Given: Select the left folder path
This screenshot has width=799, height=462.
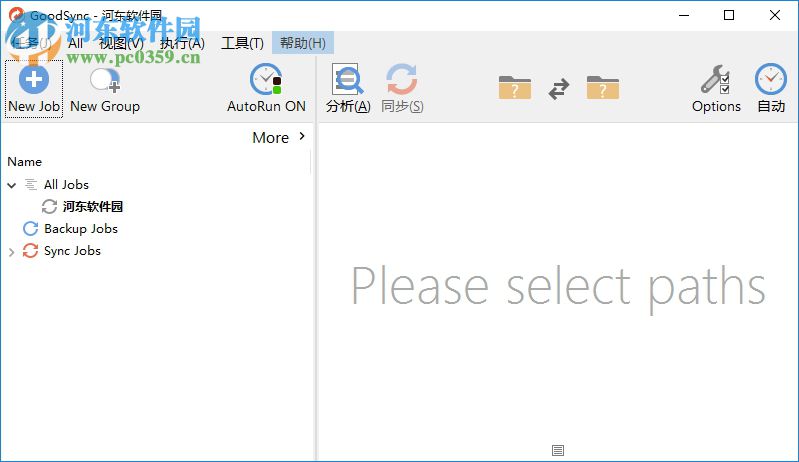Looking at the screenshot, I should (515, 88).
